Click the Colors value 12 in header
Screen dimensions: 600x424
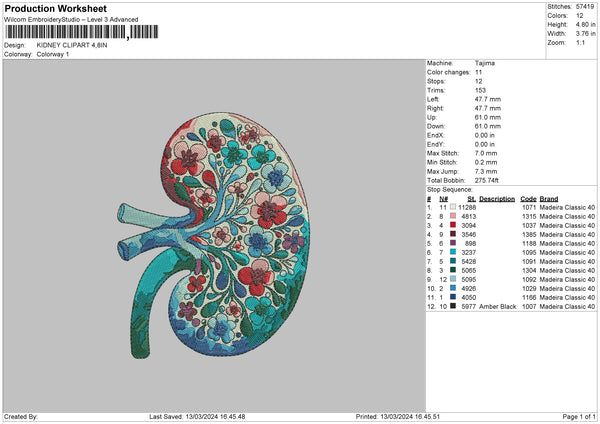[x=579, y=16]
